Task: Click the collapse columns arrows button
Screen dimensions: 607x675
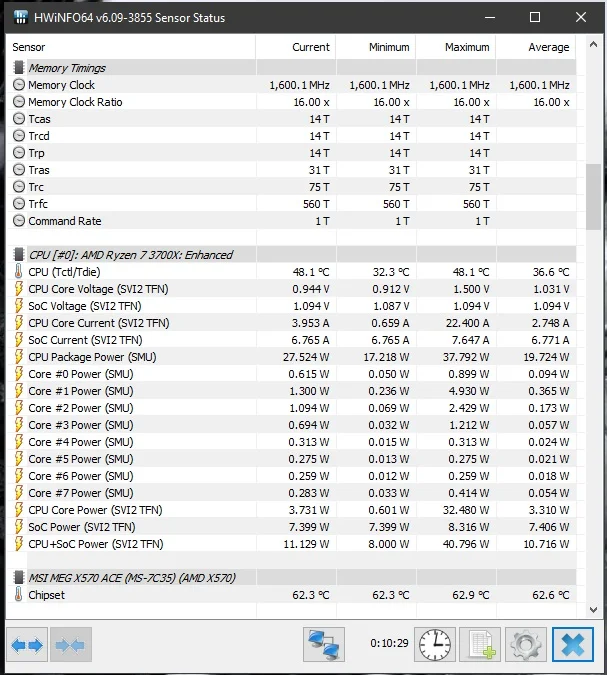Action: tap(71, 644)
